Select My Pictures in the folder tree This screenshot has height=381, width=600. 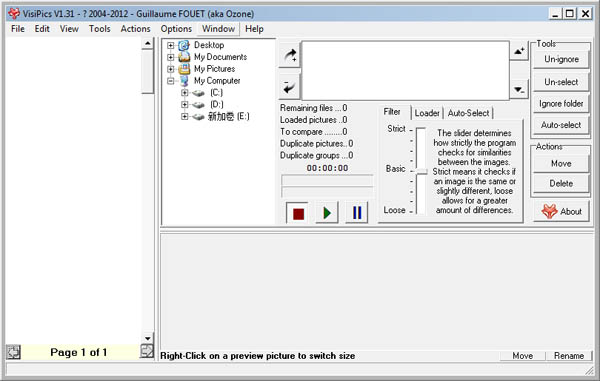pos(214,69)
